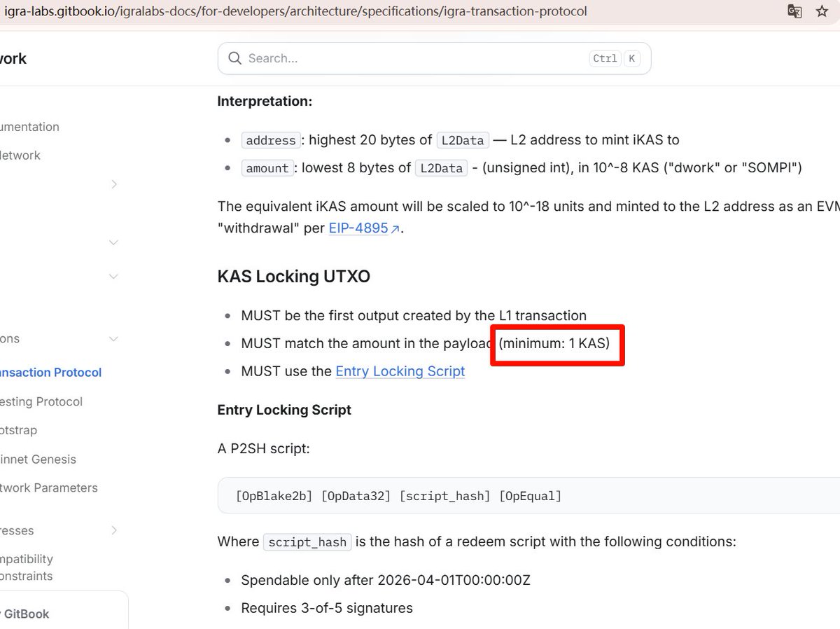Click the browser URL address text

(x=296, y=11)
